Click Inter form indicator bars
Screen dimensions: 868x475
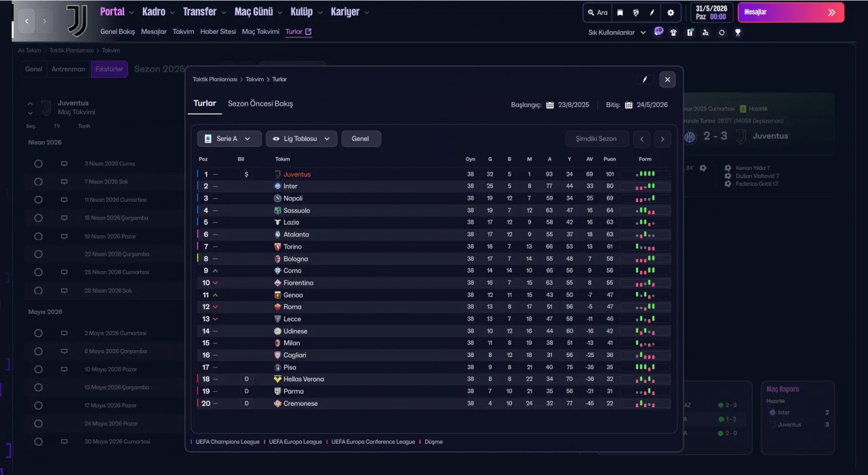click(x=646, y=186)
